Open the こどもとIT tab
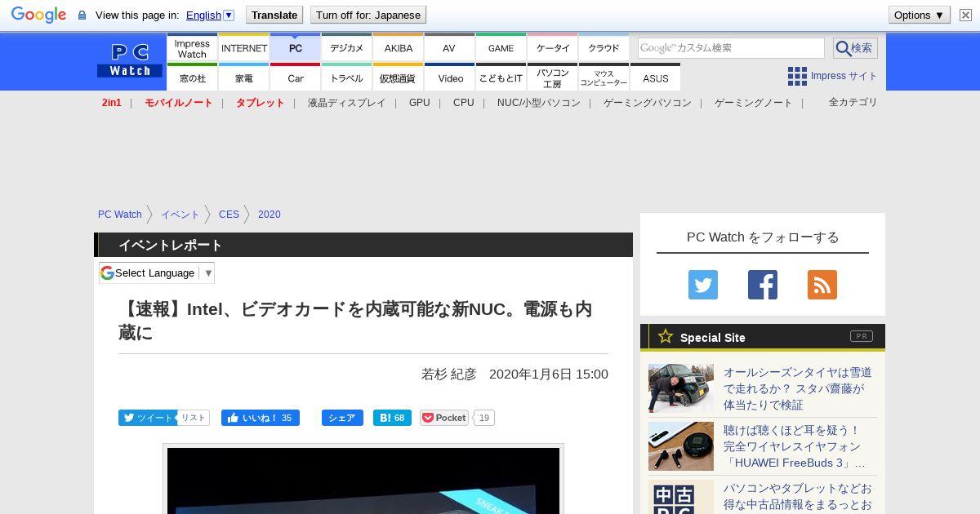This screenshot has width=980, height=514. point(501,78)
